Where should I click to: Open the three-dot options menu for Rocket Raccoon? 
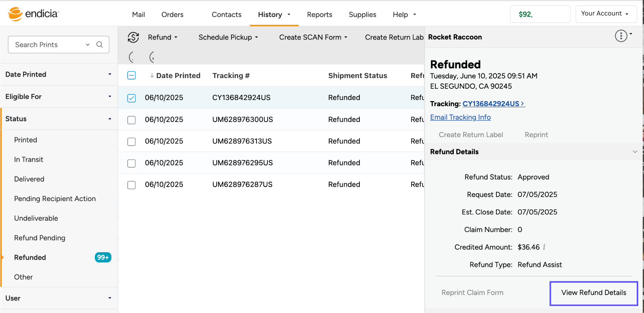coord(621,36)
